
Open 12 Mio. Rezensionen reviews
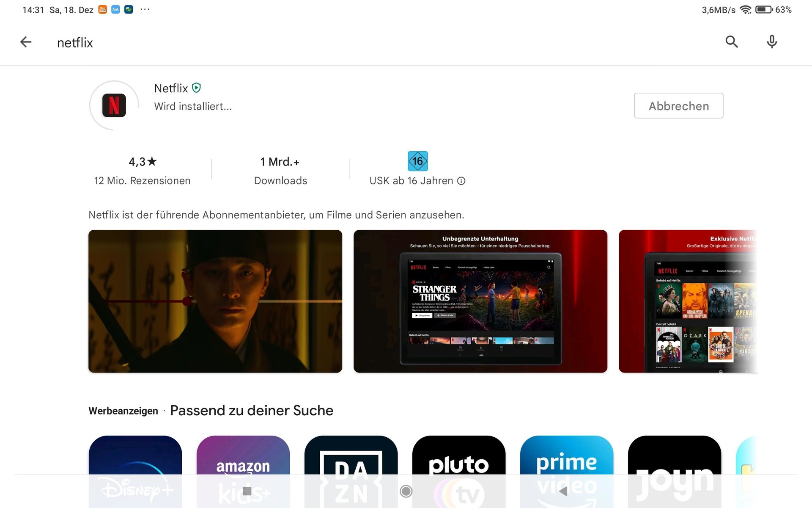142,181
